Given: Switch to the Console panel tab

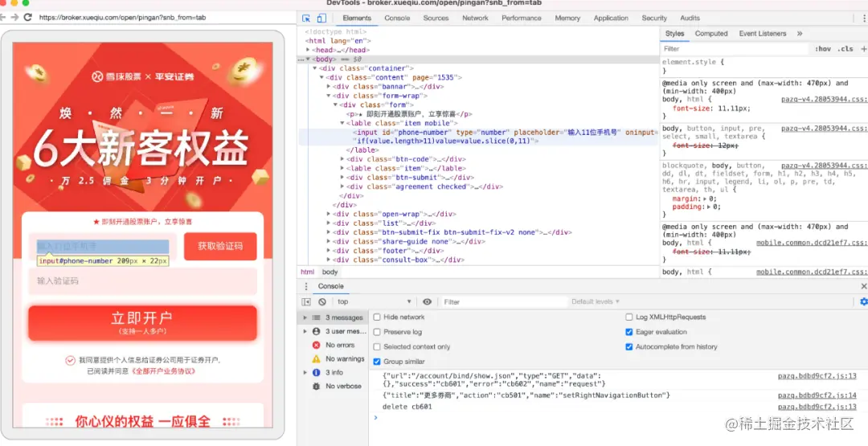Looking at the screenshot, I should click(x=397, y=18).
